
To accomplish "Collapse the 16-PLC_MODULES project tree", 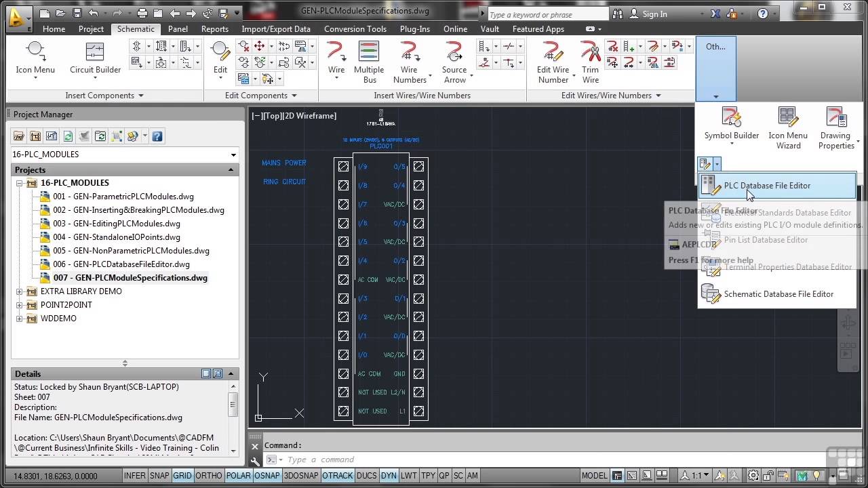I will 20,183.
